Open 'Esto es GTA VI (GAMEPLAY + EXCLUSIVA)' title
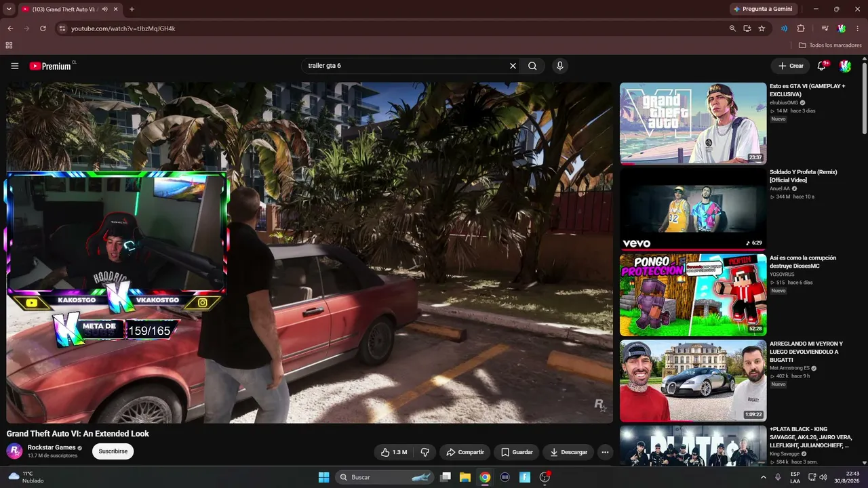The width and height of the screenshot is (868, 488). [x=808, y=90]
